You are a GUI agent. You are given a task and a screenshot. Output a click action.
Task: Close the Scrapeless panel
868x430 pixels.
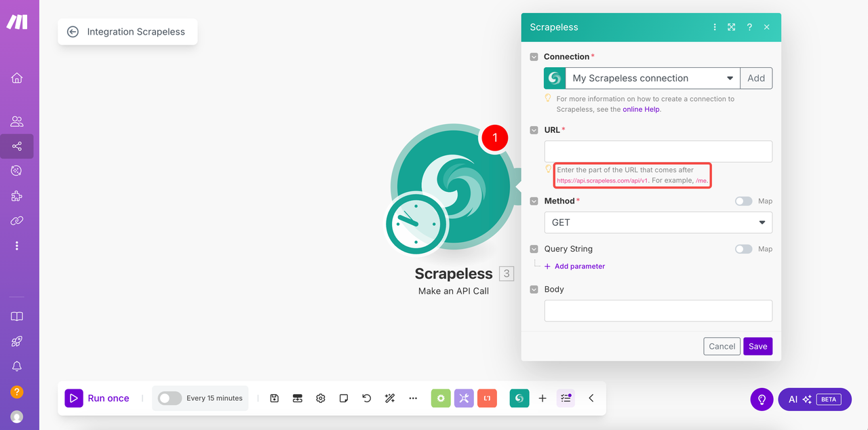(x=766, y=27)
